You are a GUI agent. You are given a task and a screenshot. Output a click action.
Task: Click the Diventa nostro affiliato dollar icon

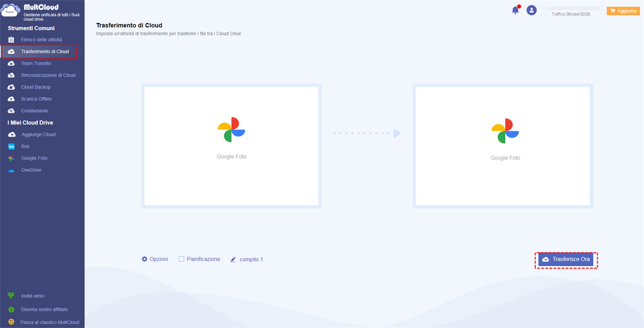[x=11, y=309]
